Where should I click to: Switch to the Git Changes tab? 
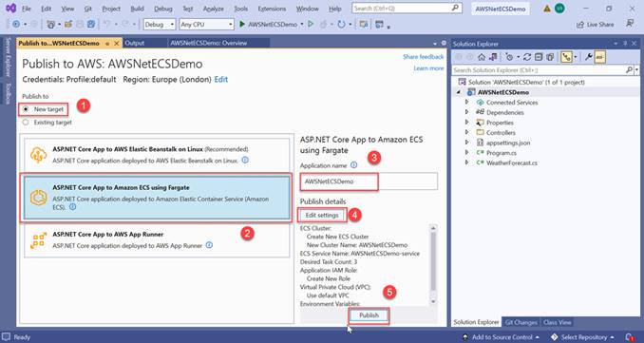pos(521,322)
